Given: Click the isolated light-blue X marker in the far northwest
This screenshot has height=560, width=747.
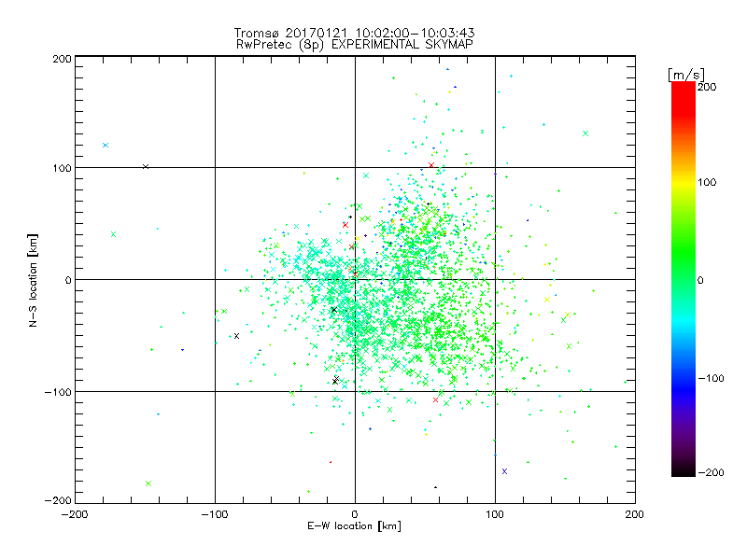Looking at the screenshot, I should point(106,146).
